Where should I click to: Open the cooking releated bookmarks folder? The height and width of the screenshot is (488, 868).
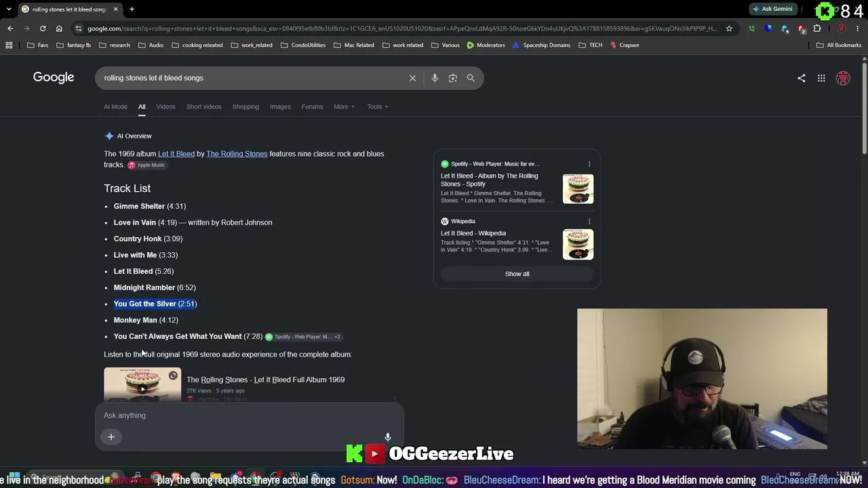coord(197,45)
